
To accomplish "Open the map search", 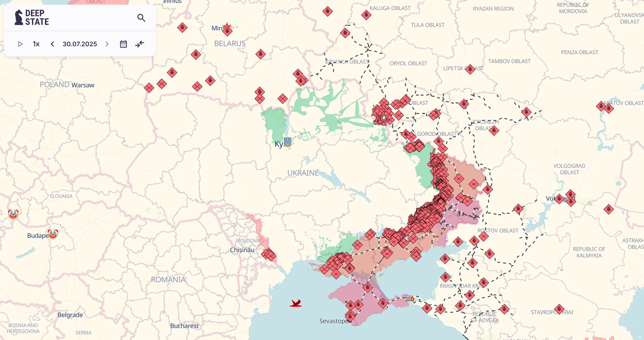I will tap(141, 18).
